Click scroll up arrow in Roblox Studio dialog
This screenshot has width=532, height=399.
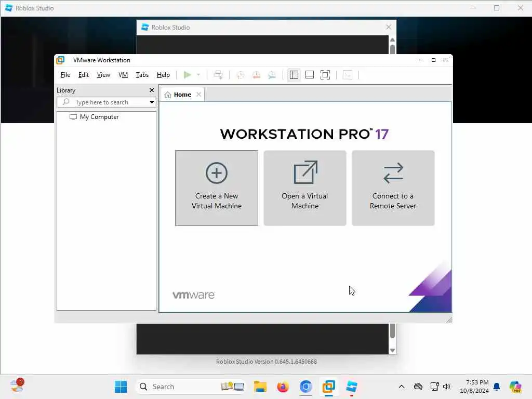pyautogui.click(x=393, y=39)
